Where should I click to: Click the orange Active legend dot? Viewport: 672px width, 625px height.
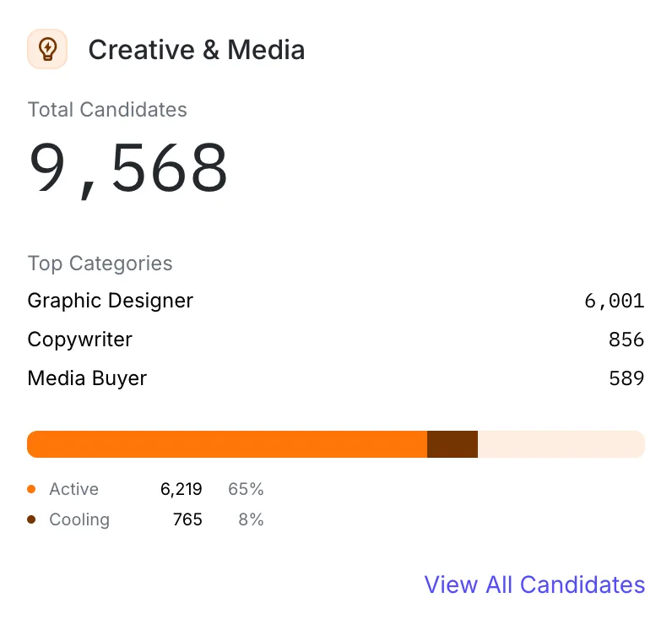31,489
